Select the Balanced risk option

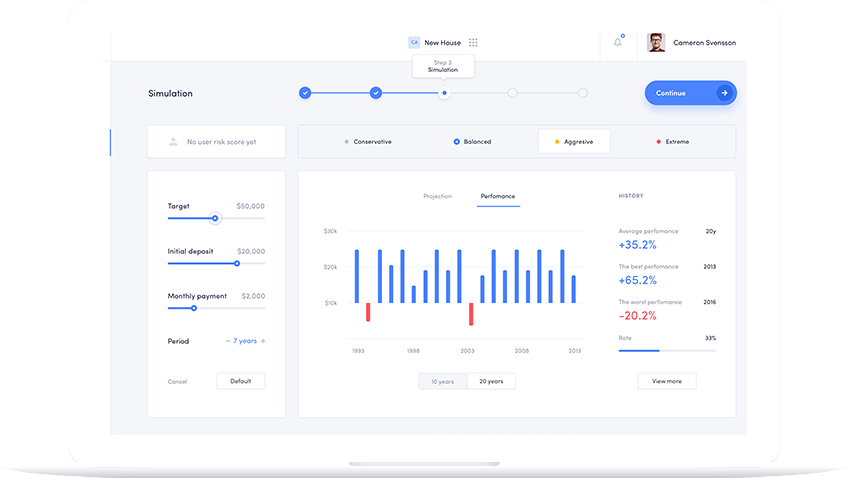tap(472, 142)
